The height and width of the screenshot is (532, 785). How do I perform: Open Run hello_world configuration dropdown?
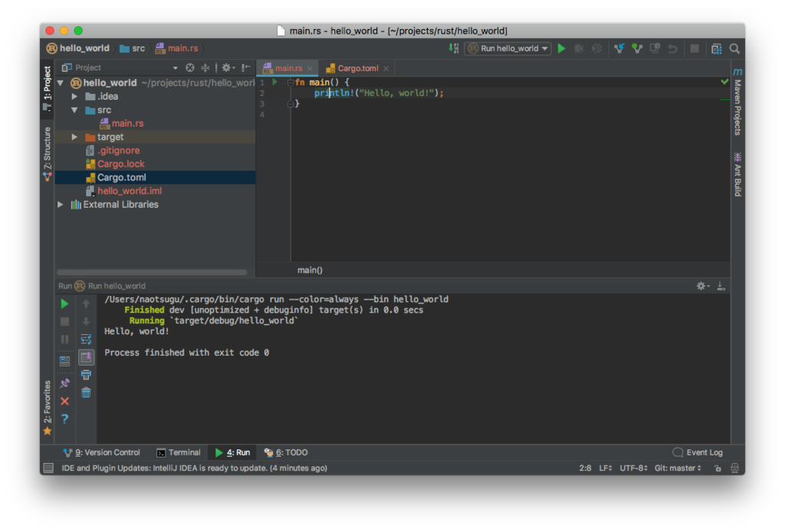tap(507, 48)
